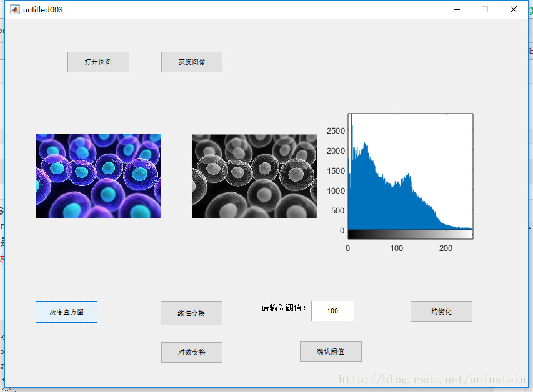Click the maximize button in title bar
This screenshot has width=533, height=392.
point(485,9)
